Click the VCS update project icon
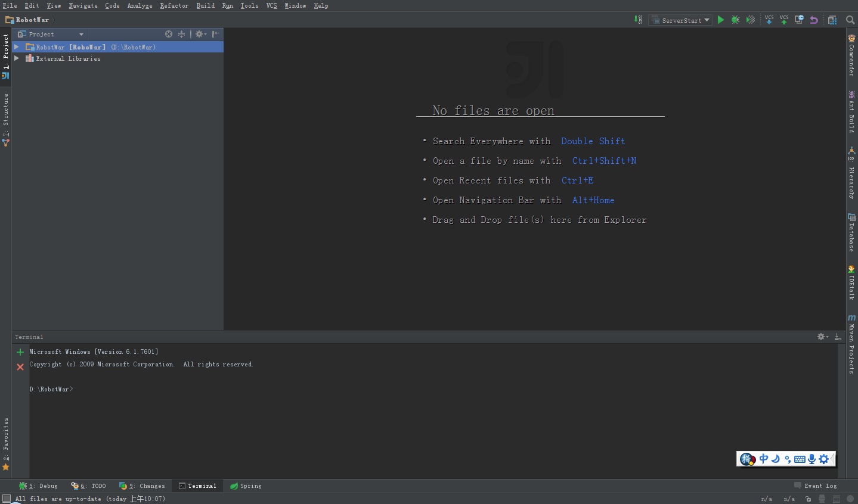The width and height of the screenshot is (858, 504). click(x=769, y=20)
